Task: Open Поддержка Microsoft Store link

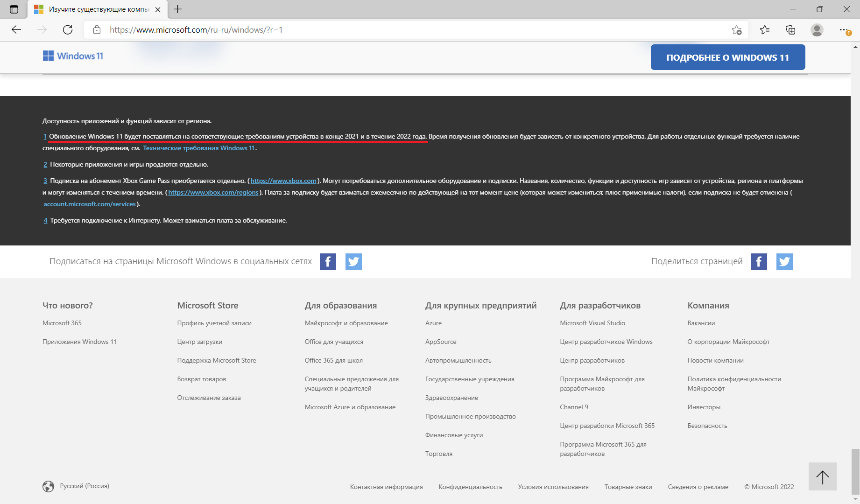Action: (x=217, y=360)
